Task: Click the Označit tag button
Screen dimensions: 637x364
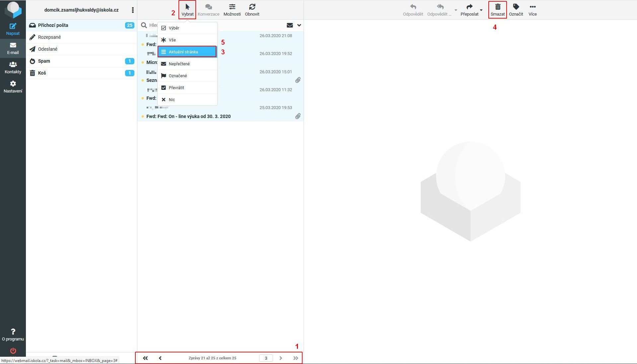Action: click(516, 10)
